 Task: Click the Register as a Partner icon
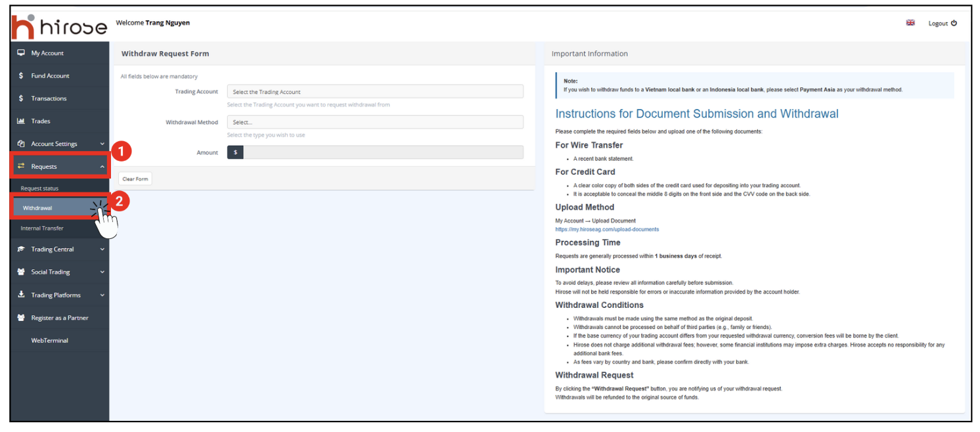(x=21, y=318)
